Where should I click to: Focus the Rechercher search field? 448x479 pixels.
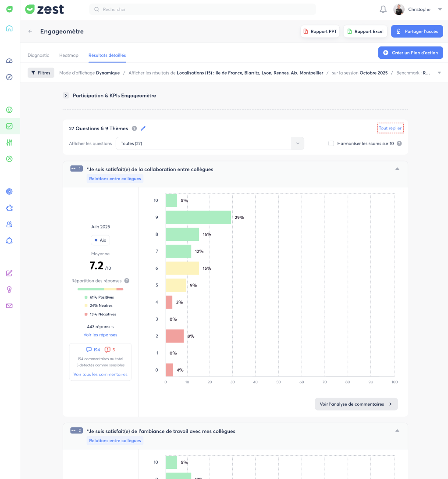coord(203,10)
